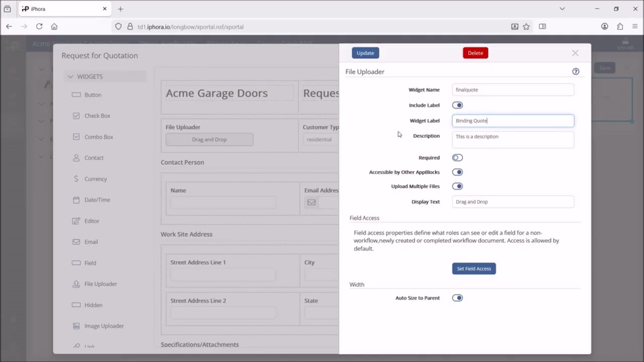Select the Field widget icon
This screenshot has width=644, height=362.
coord(76,263)
